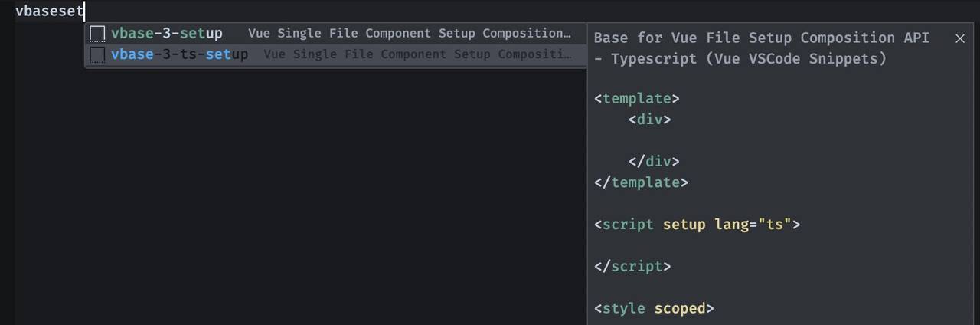Click the script setup lang="ts" line

coord(697,225)
